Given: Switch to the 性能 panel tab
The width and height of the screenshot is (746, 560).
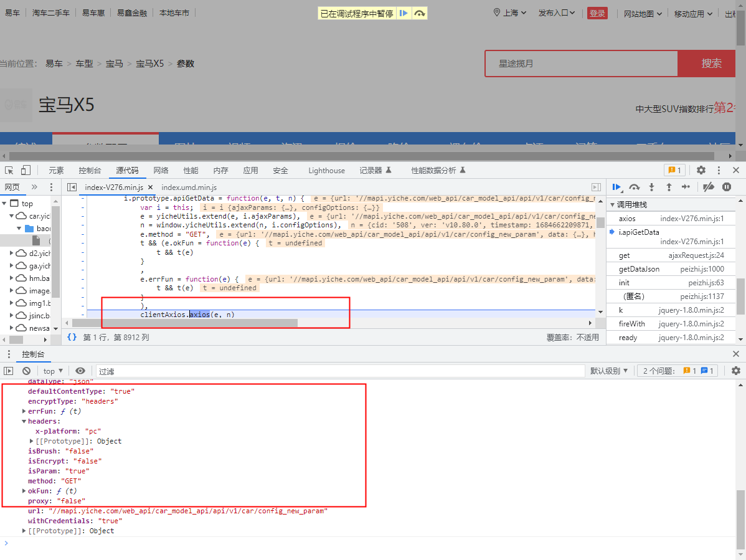Looking at the screenshot, I should (191, 170).
